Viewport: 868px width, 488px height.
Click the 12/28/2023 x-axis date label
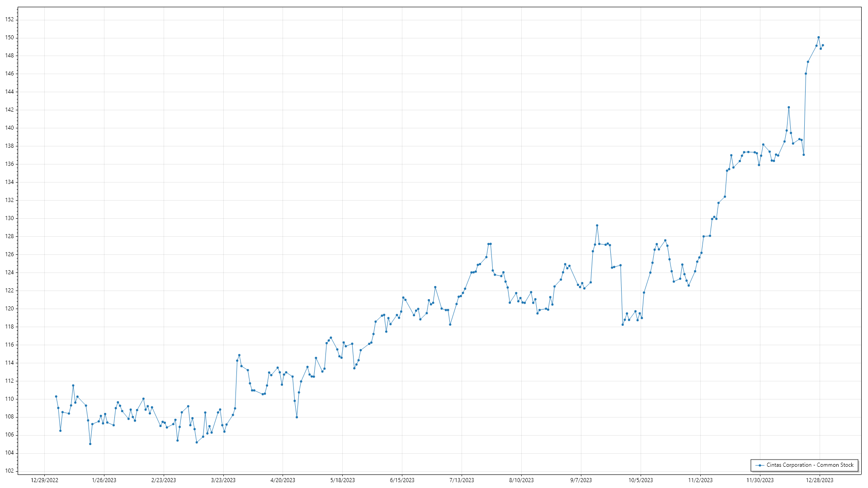pyautogui.click(x=820, y=480)
